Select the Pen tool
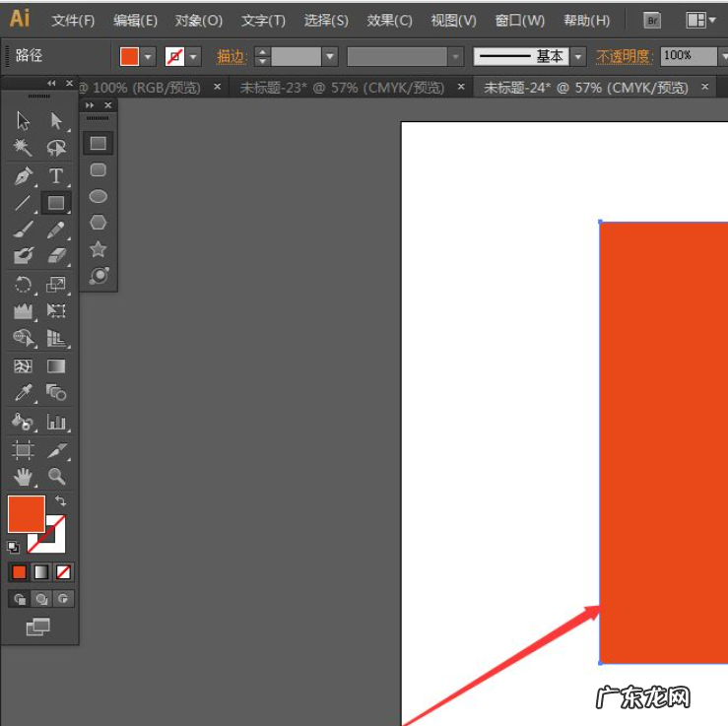Viewport: 728px width, 726px height. [24, 176]
